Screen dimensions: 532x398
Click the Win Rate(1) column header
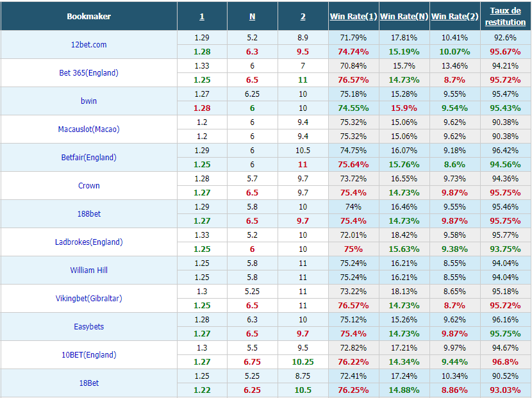pos(354,16)
